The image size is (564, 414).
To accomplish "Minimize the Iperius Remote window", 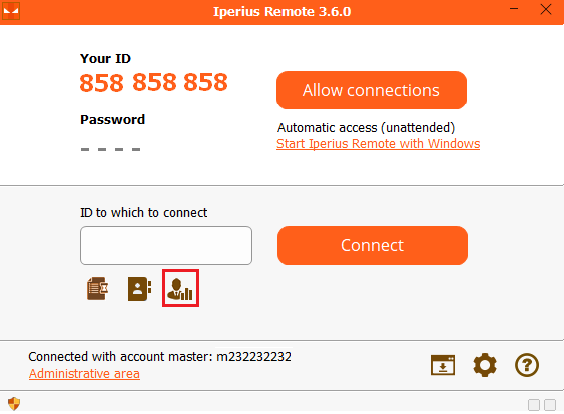I will [x=514, y=9].
